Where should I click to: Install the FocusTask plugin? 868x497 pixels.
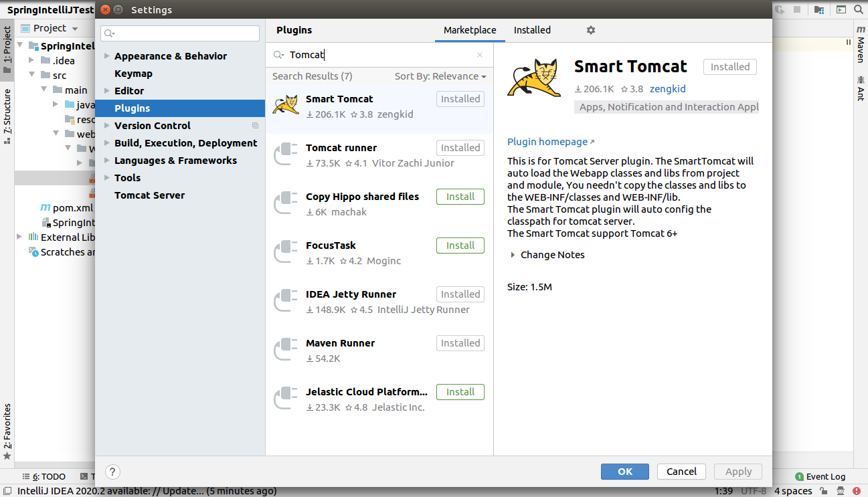pyautogui.click(x=460, y=245)
